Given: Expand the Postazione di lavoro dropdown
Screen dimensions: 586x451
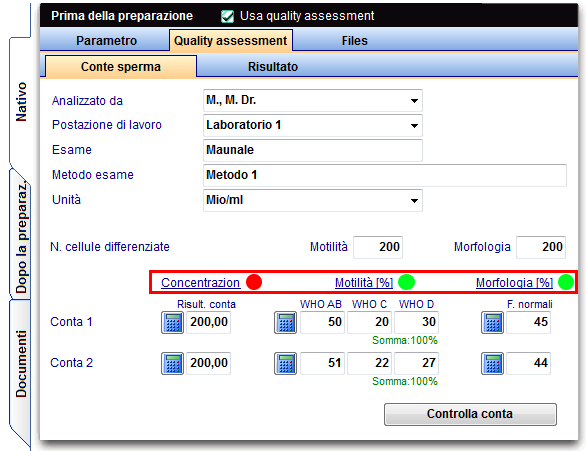Looking at the screenshot, I should click(414, 126).
